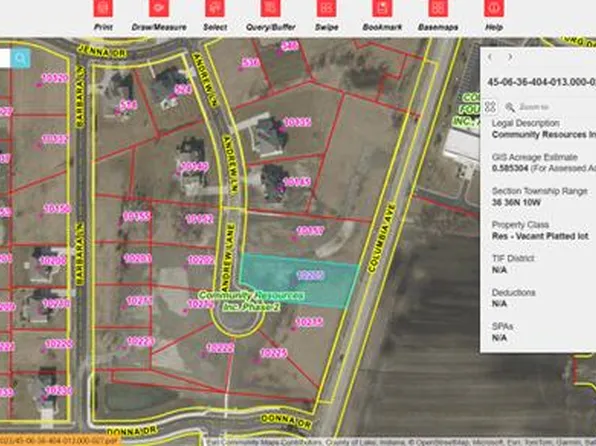Go to next feature in popup

[x=510, y=57]
